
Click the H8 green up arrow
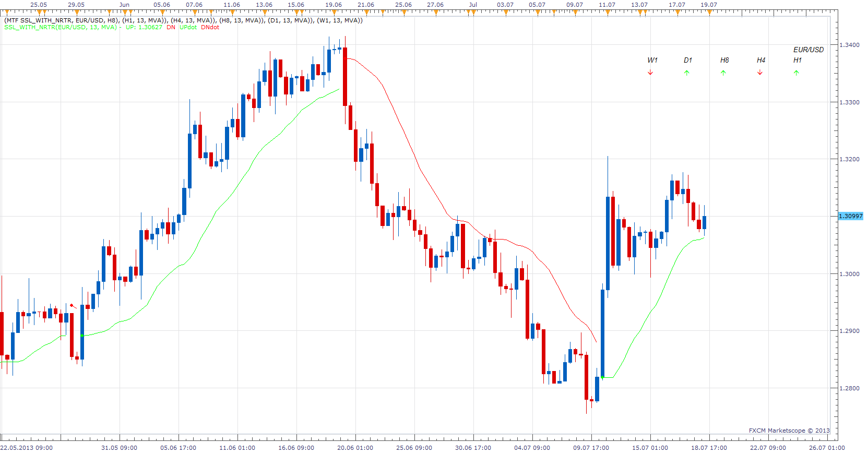pyautogui.click(x=723, y=73)
